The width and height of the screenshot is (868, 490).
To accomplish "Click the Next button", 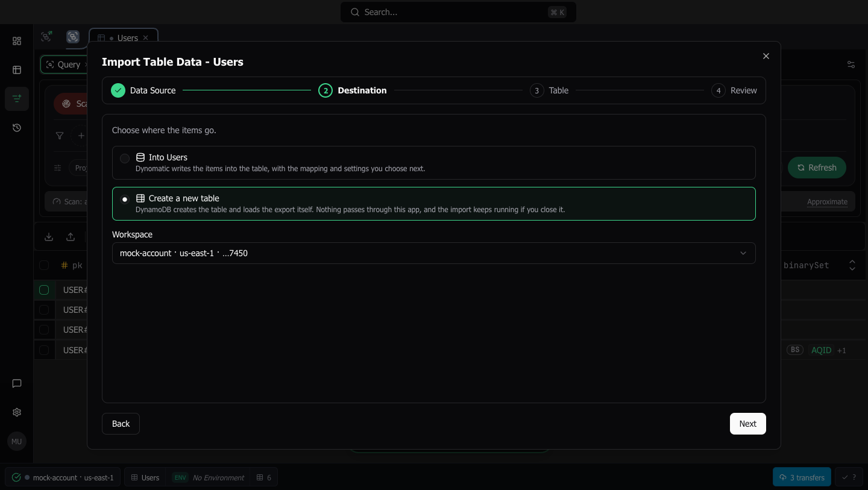I will (748, 424).
